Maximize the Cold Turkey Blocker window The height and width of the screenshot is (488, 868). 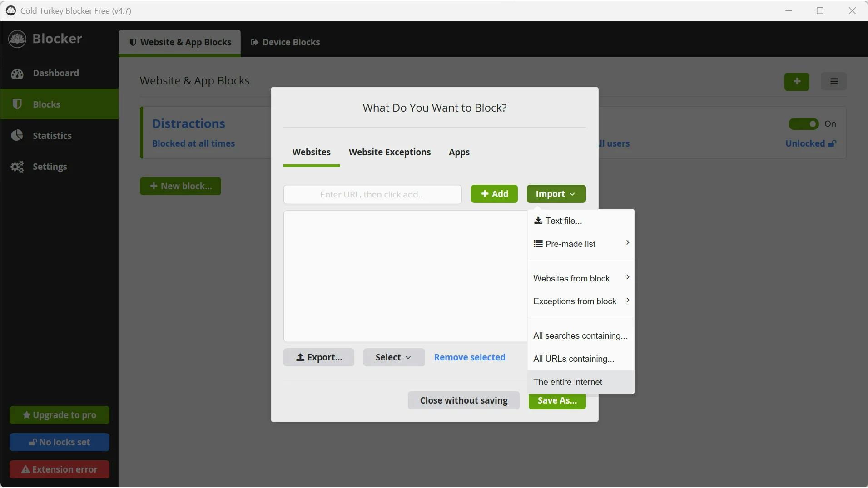(820, 10)
